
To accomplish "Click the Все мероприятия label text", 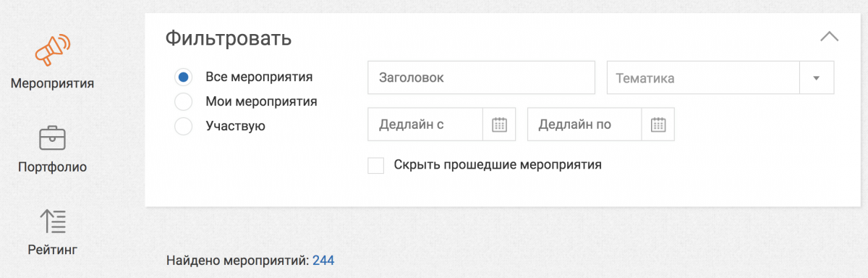I will click(259, 77).
